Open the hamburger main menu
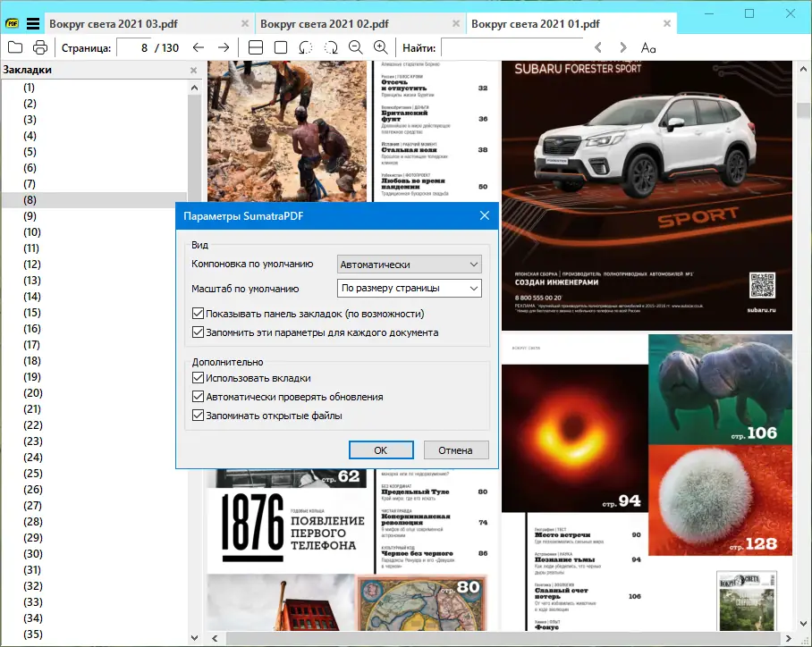812x647 pixels. [x=33, y=24]
